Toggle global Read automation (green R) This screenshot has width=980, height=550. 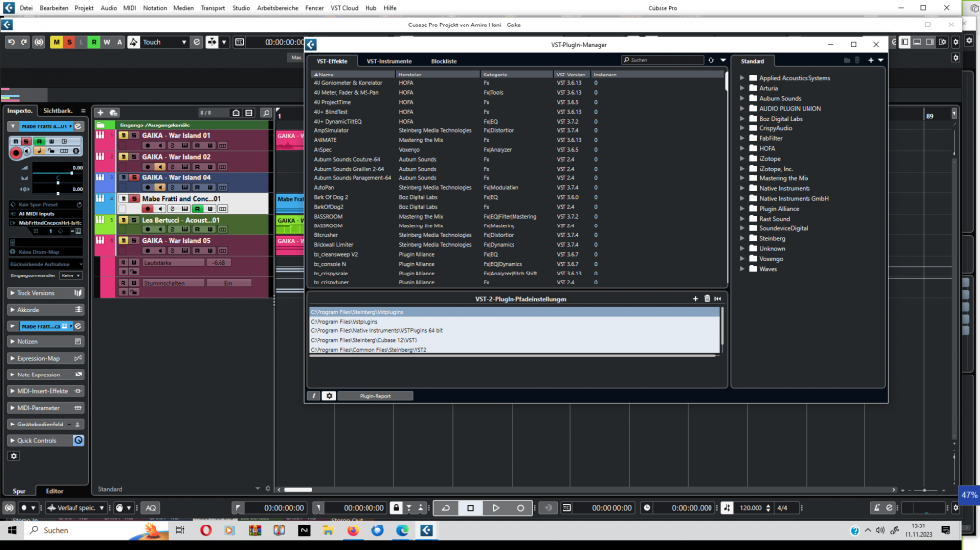coord(94,42)
